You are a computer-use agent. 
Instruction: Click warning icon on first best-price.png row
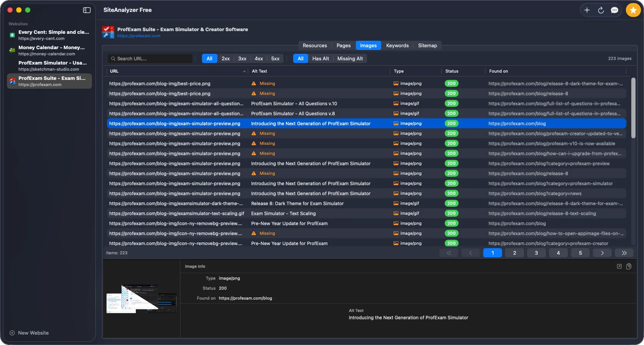click(254, 83)
